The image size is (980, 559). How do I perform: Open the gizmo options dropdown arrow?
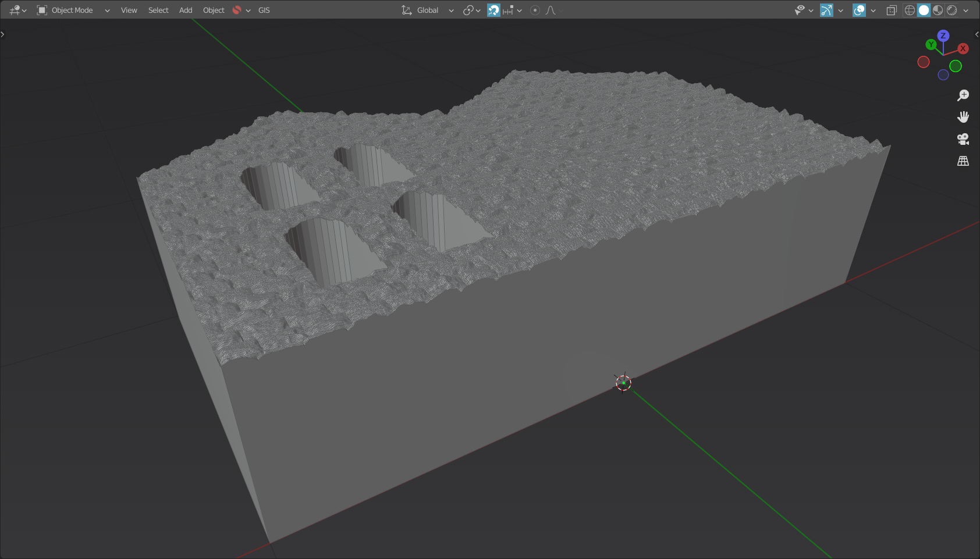pyautogui.click(x=840, y=10)
